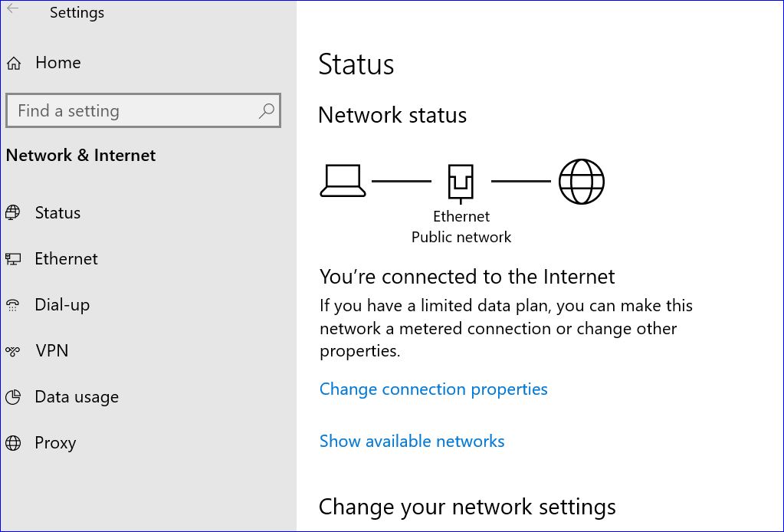Image resolution: width=784 pixels, height=532 pixels.
Task: Click the Proxy globe icon in sidebar
Action: click(x=13, y=443)
